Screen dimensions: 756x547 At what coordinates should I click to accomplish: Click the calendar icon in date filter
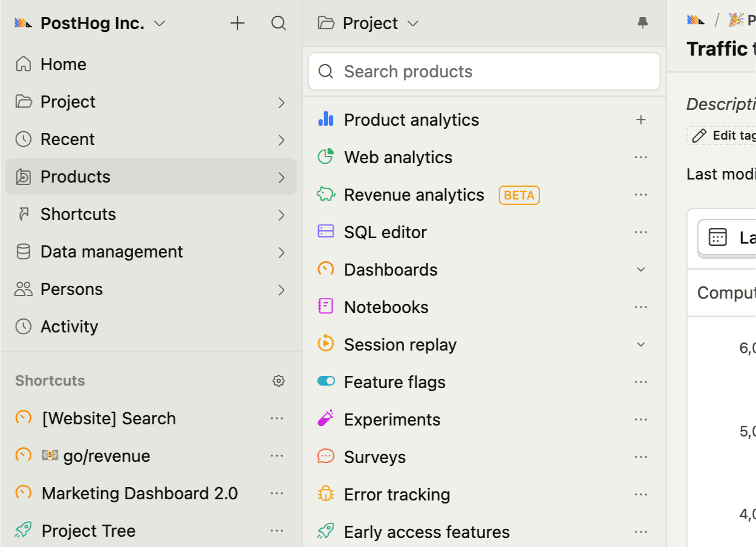pos(717,237)
